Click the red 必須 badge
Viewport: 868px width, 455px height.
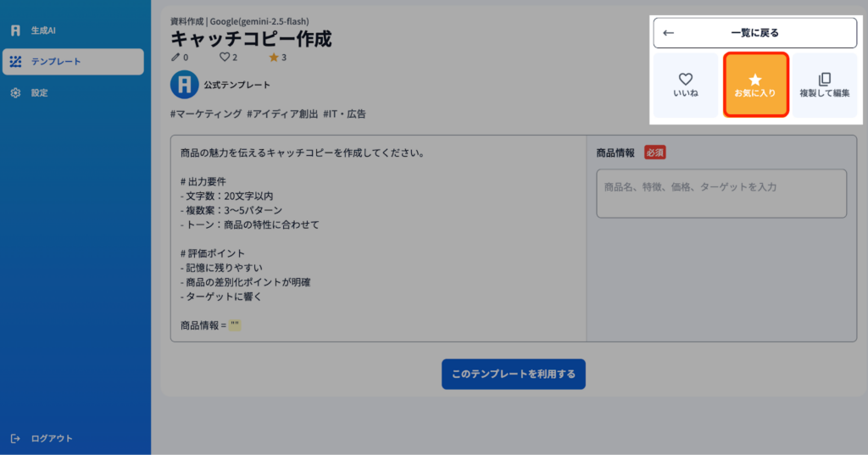[654, 153]
